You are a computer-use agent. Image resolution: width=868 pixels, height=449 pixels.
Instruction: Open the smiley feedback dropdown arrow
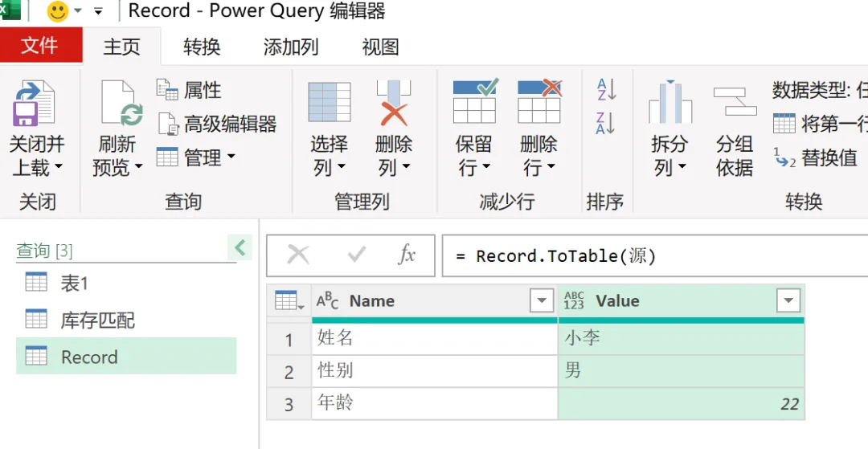(78, 11)
